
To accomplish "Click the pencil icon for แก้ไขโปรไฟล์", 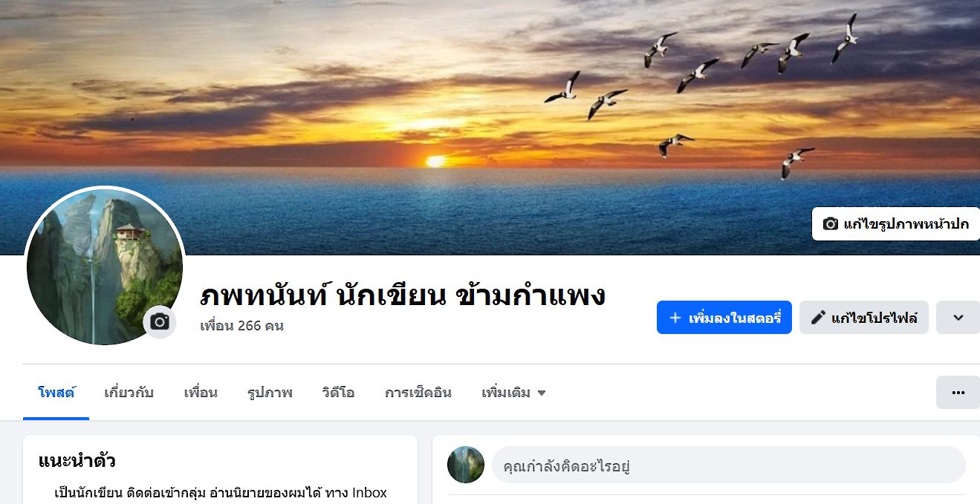I will click(818, 318).
